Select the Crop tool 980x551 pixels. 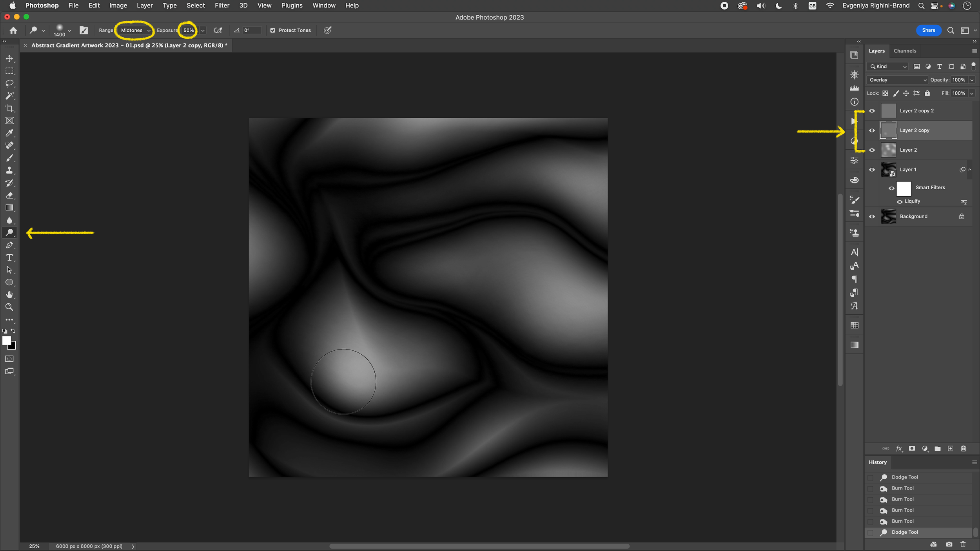point(9,108)
